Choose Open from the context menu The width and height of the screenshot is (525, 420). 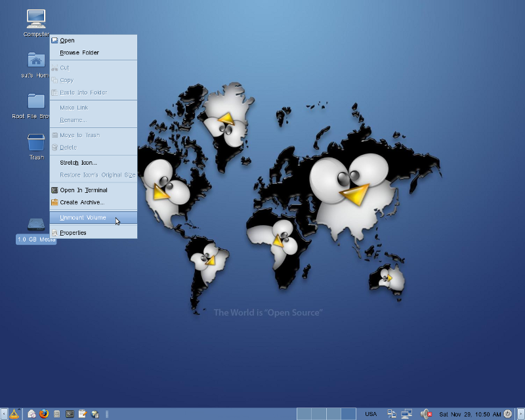click(93, 41)
